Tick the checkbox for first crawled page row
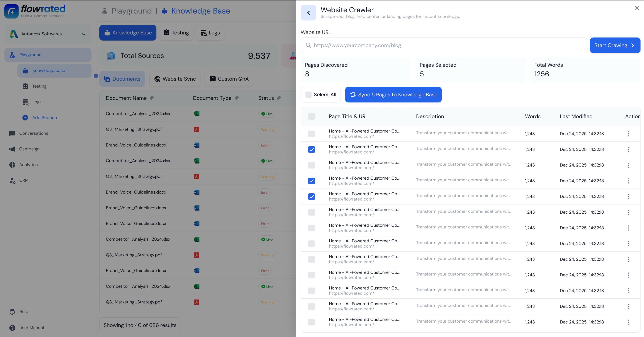The image size is (644, 337). [x=311, y=134]
